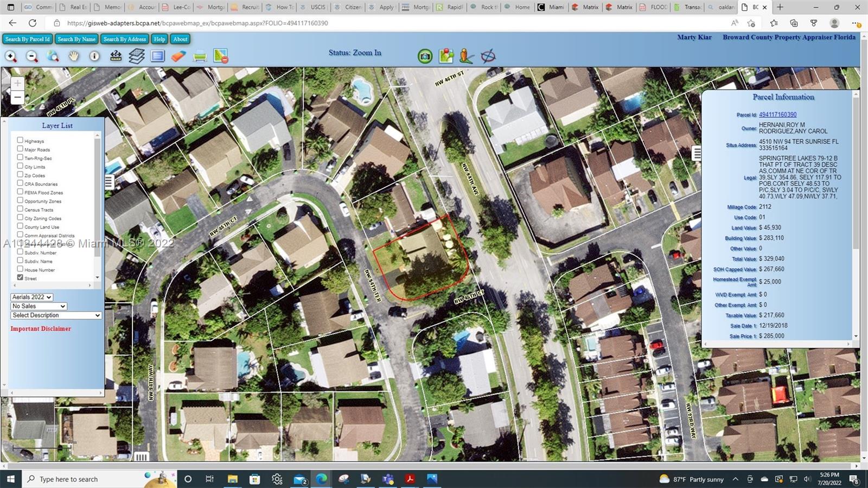Viewport: 868px width, 488px height.
Task: Open the No Sales dropdown
Action: [x=39, y=306]
